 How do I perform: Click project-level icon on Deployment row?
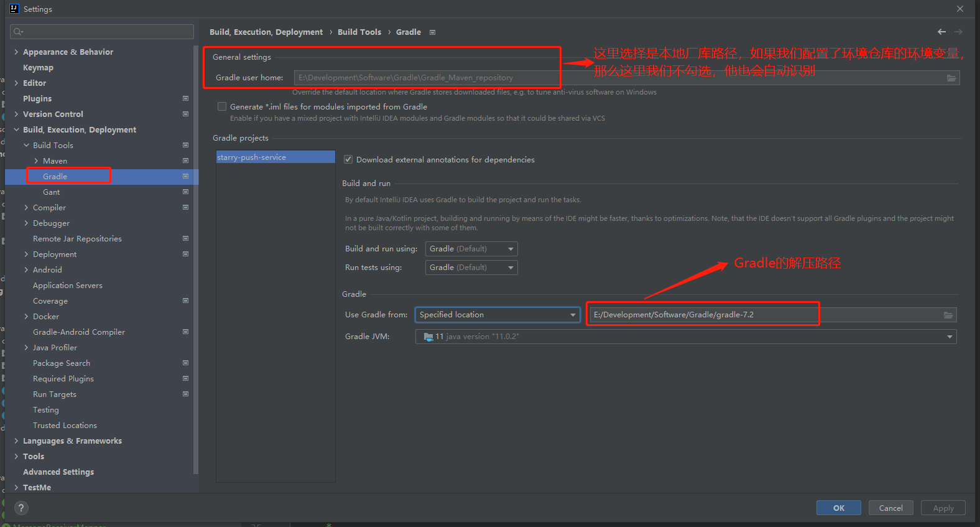185,254
